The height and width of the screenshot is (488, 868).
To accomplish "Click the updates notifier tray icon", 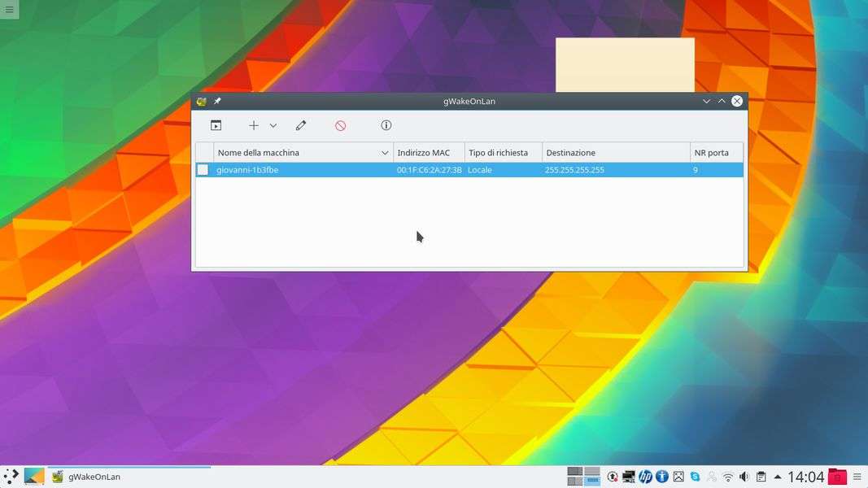I will click(613, 477).
